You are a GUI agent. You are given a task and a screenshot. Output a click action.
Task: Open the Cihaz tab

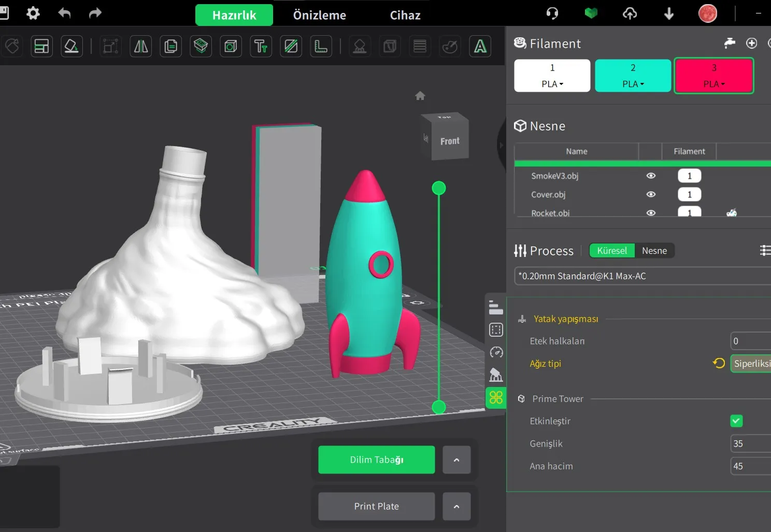(x=405, y=15)
